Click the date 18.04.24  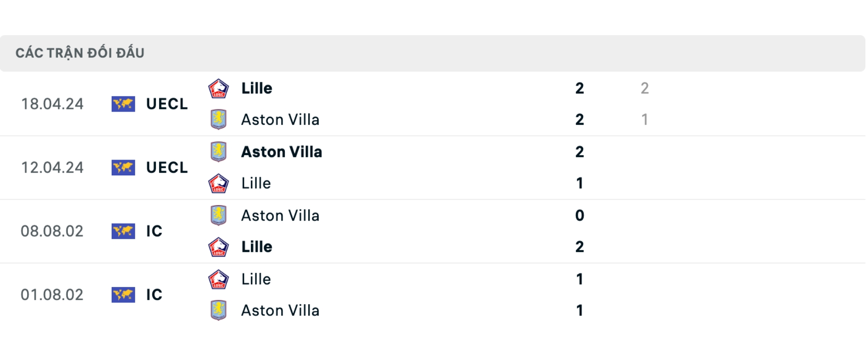(52, 104)
